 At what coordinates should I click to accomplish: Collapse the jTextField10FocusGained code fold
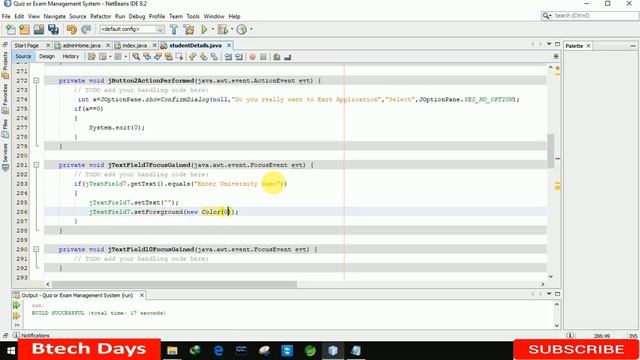point(36,249)
